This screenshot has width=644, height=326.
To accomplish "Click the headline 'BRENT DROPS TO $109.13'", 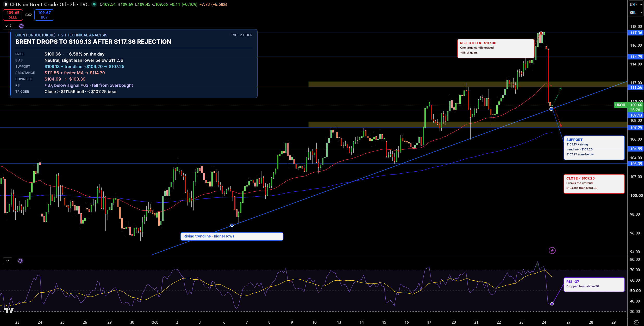I will click(x=93, y=42).
